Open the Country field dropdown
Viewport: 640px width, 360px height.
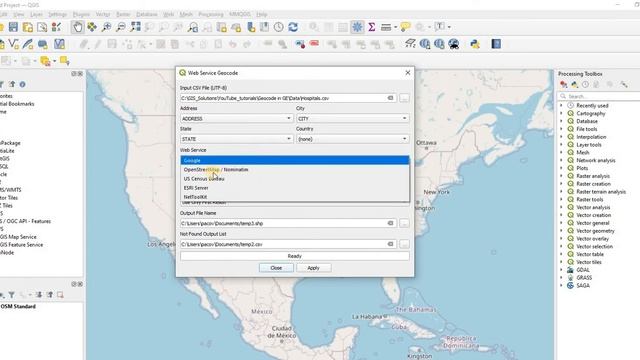coord(352,139)
